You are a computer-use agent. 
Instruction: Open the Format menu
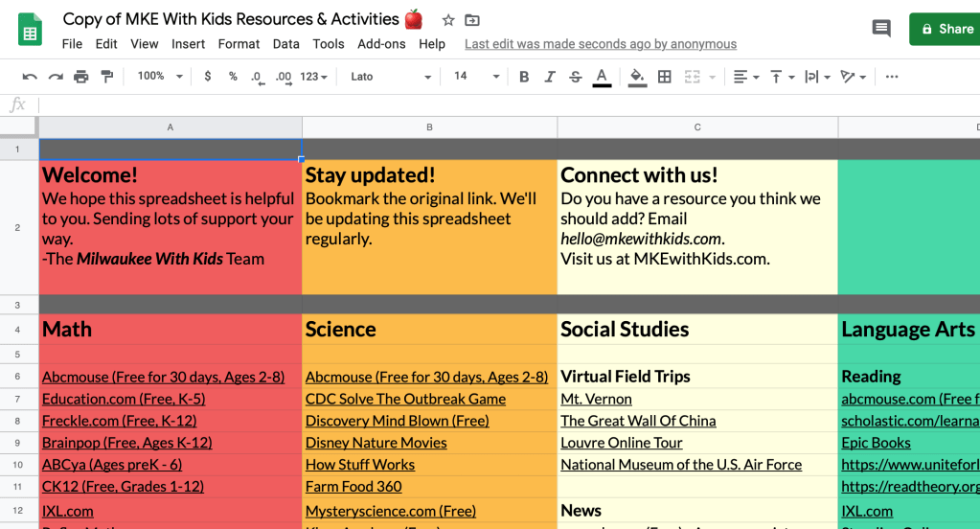pyautogui.click(x=239, y=44)
